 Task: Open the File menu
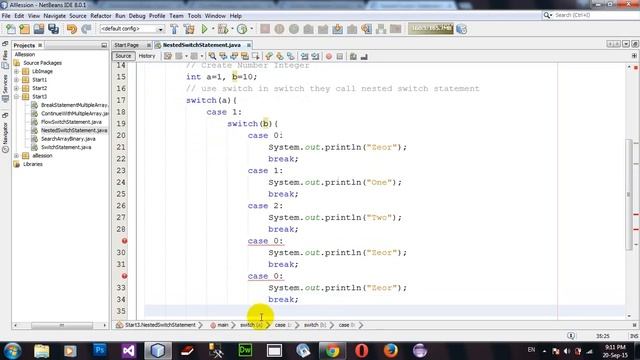coord(6,16)
